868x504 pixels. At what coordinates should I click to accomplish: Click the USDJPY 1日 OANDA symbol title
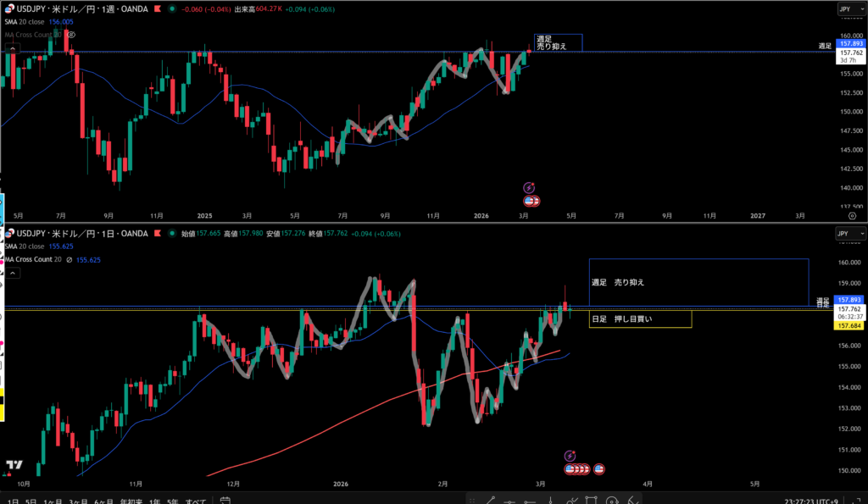83,233
